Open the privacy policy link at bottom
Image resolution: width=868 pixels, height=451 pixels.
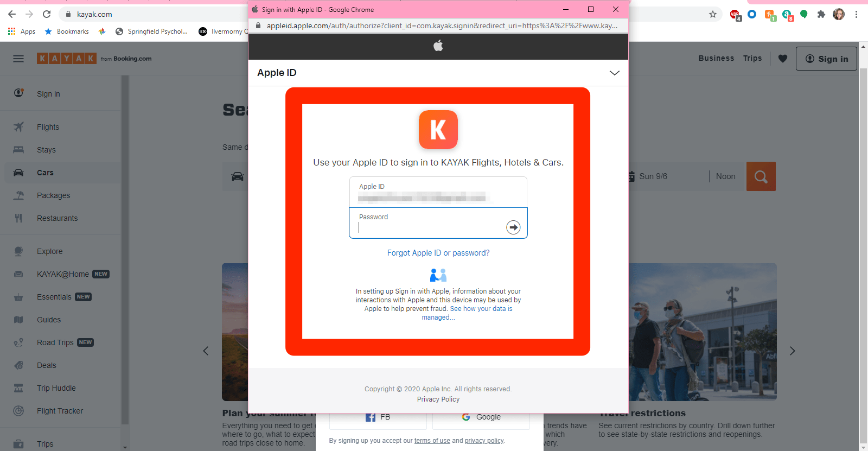tap(484, 441)
